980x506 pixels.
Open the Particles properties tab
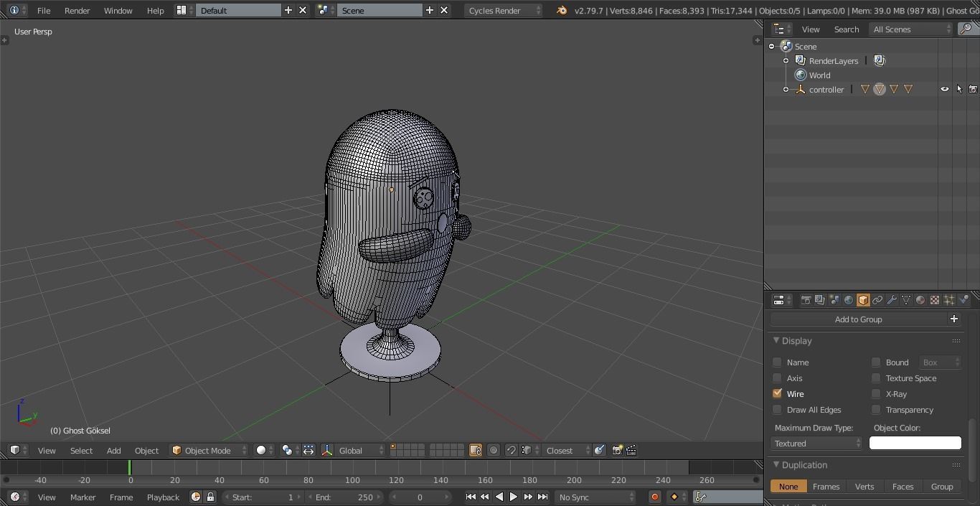[949, 300]
